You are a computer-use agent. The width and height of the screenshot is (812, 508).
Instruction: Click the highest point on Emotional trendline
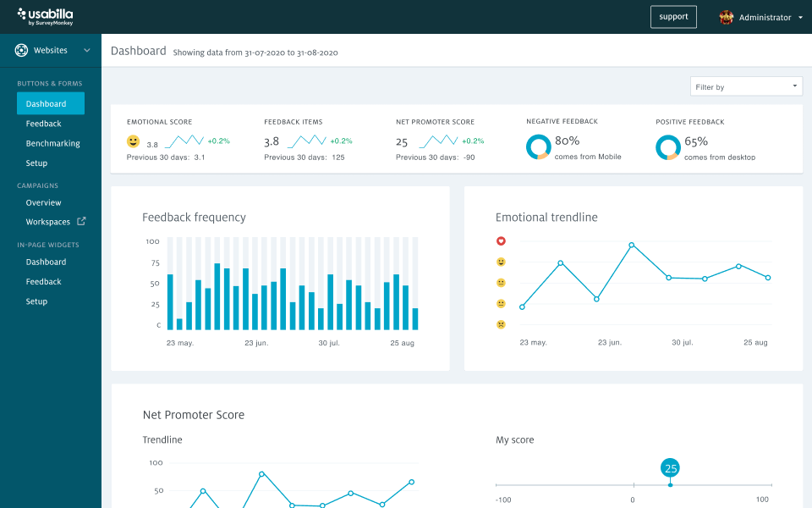[631, 246]
